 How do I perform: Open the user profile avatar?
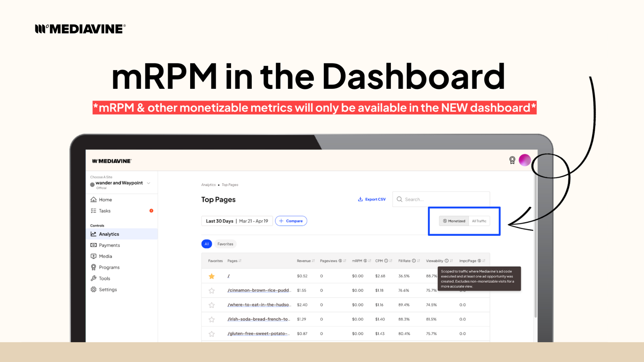525,160
